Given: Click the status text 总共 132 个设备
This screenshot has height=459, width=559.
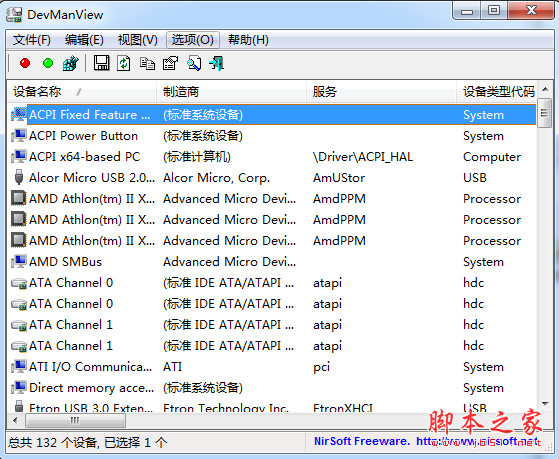Looking at the screenshot, I should (52, 443).
